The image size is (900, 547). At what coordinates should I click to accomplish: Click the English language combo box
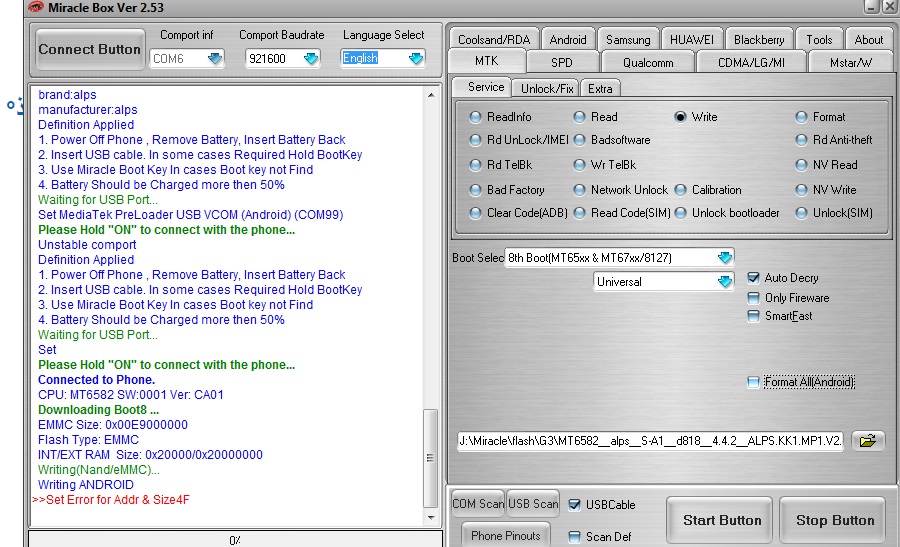(382, 59)
